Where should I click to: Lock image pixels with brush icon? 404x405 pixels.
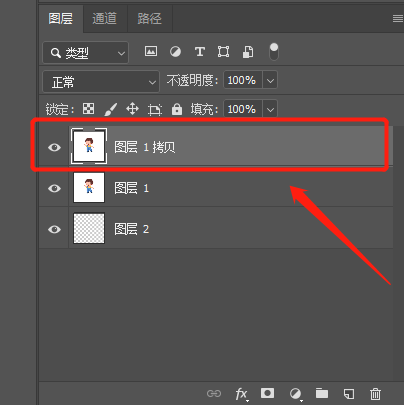pyautogui.click(x=110, y=109)
